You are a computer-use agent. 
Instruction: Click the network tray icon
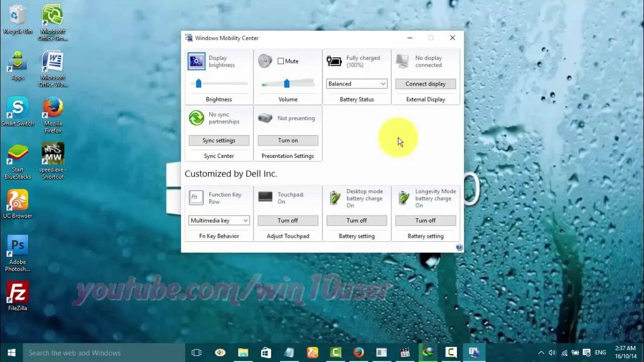(x=564, y=352)
